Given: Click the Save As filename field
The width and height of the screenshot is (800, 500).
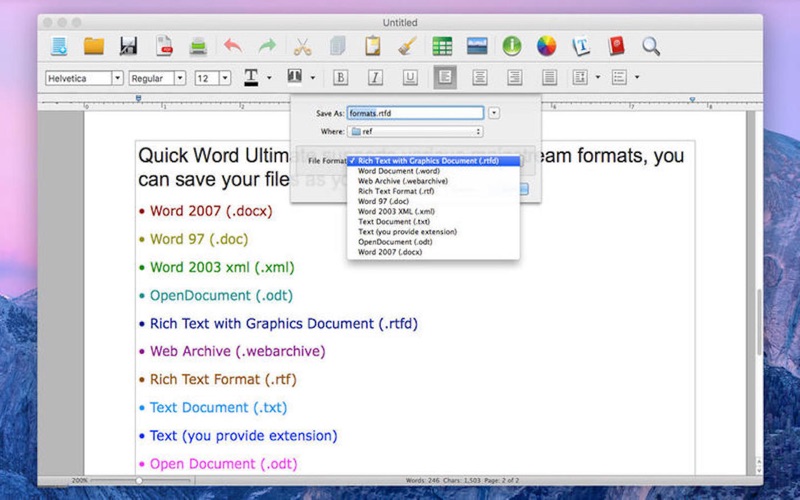Looking at the screenshot, I should (415, 113).
